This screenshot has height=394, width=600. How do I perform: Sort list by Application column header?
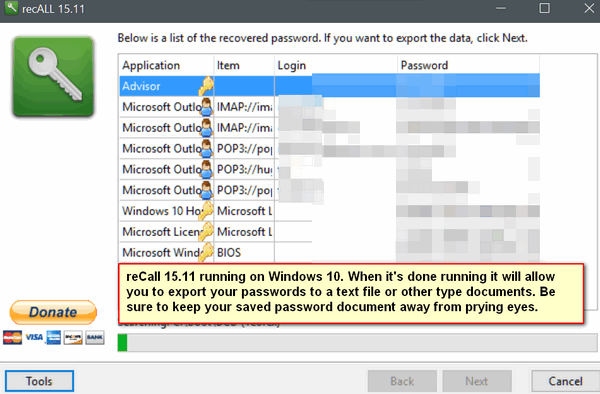[x=166, y=65]
